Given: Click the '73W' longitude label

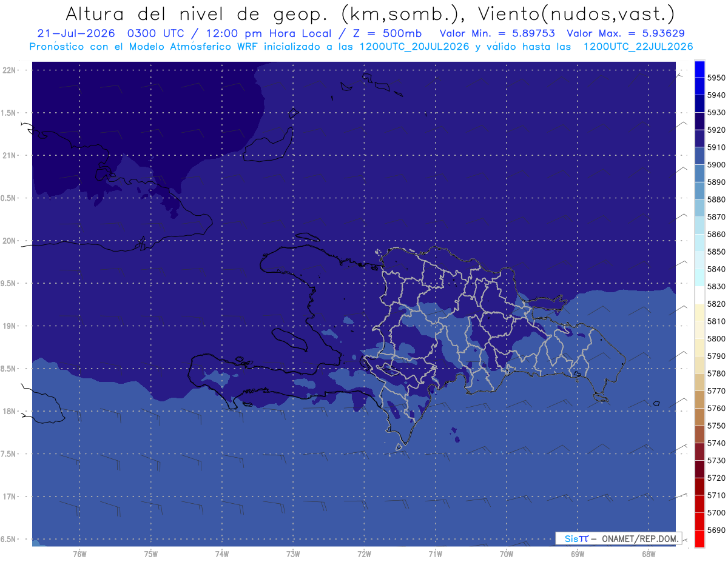Looking at the screenshot, I should coord(293,554).
